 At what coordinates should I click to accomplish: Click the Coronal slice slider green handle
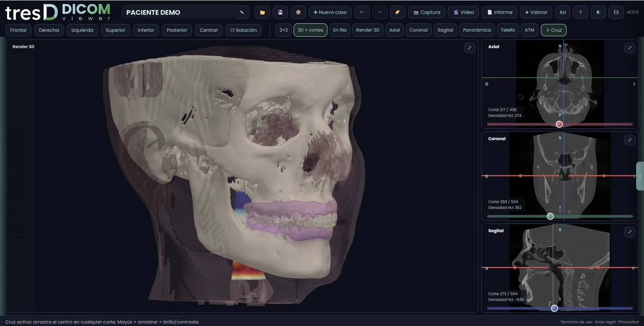[550, 216]
